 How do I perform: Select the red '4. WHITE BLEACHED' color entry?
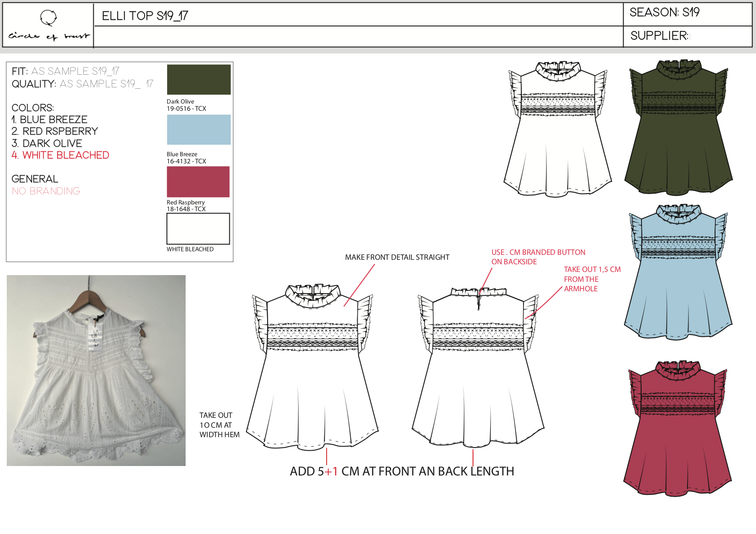point(60,155)
